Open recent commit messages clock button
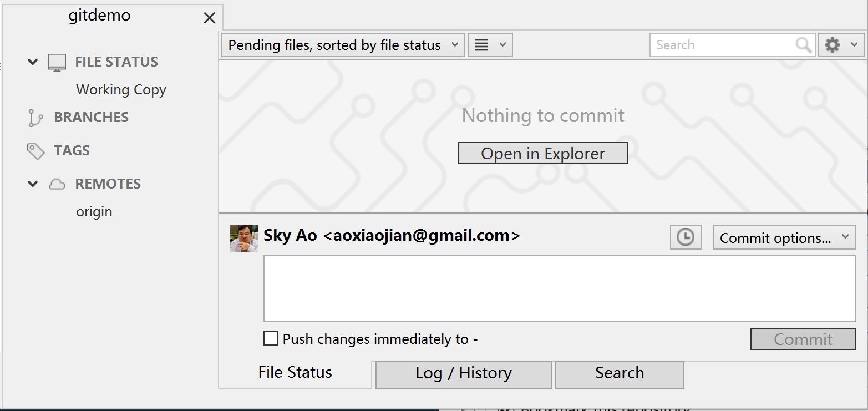The height and width of the screenshot is (411, 868). coord(686,237)
